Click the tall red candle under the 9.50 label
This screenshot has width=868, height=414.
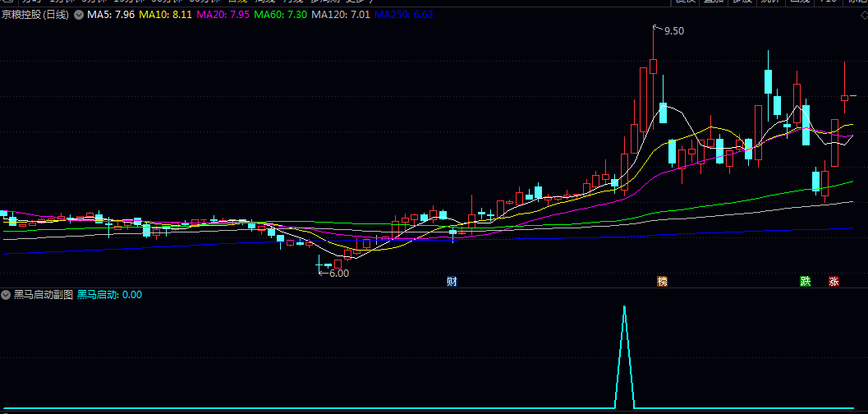tap(653, 67)
